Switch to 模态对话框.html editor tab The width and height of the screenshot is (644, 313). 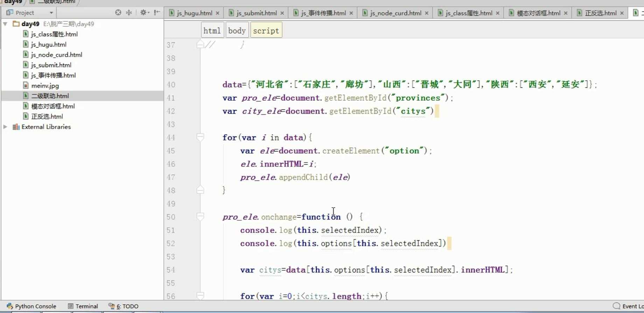pyautogui.click(x=539, y=13)
